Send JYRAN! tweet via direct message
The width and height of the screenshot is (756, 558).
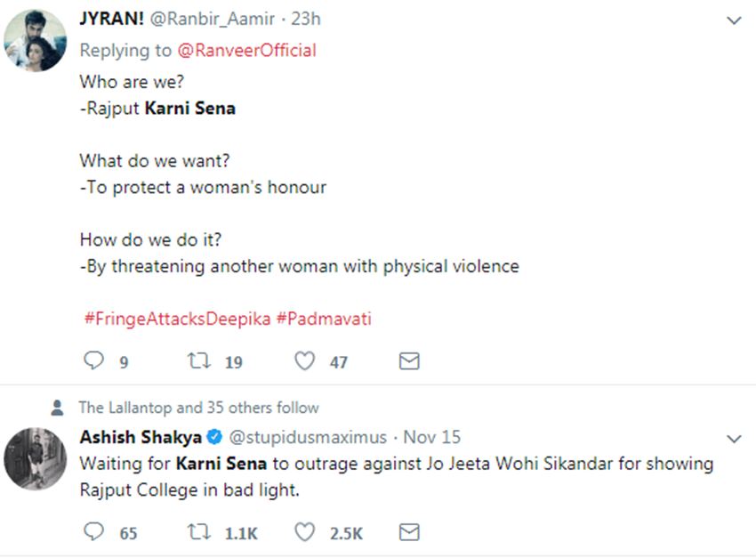tap(408, 361)
